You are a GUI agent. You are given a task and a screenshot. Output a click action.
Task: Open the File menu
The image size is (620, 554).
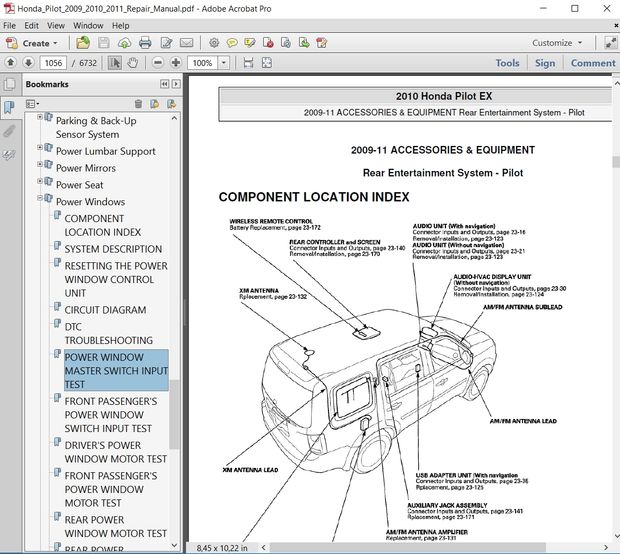pos(9,26)
